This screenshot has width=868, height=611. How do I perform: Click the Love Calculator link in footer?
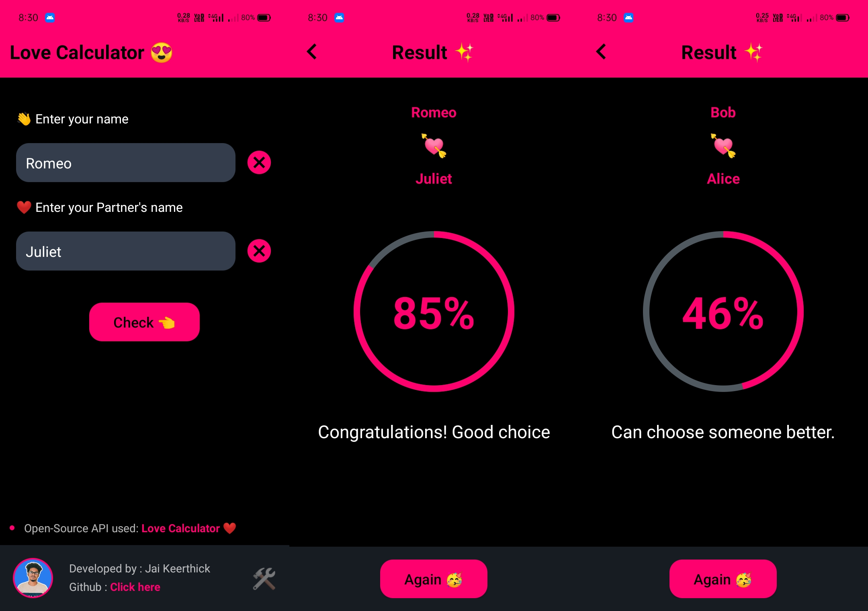point(182,528)
